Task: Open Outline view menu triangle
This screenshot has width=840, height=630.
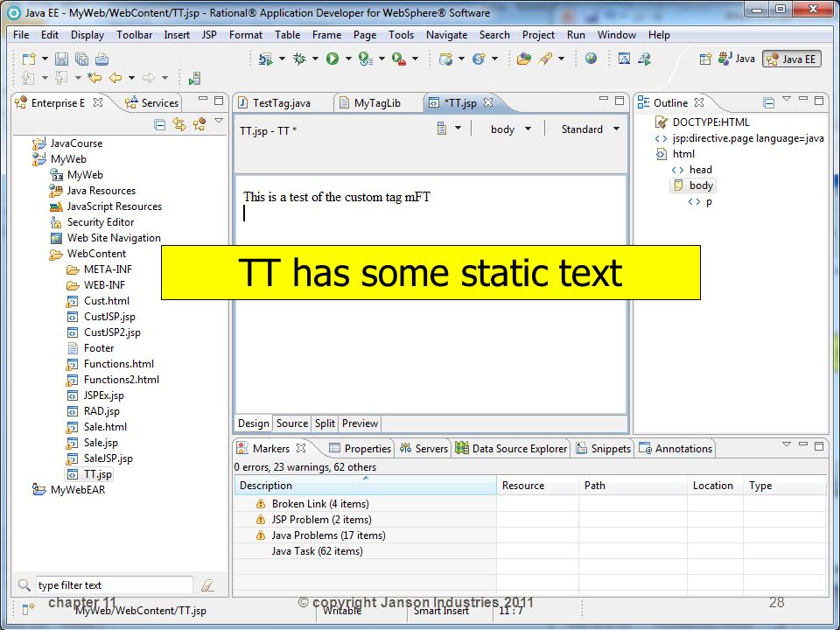Action: click(x=787, y=99)
